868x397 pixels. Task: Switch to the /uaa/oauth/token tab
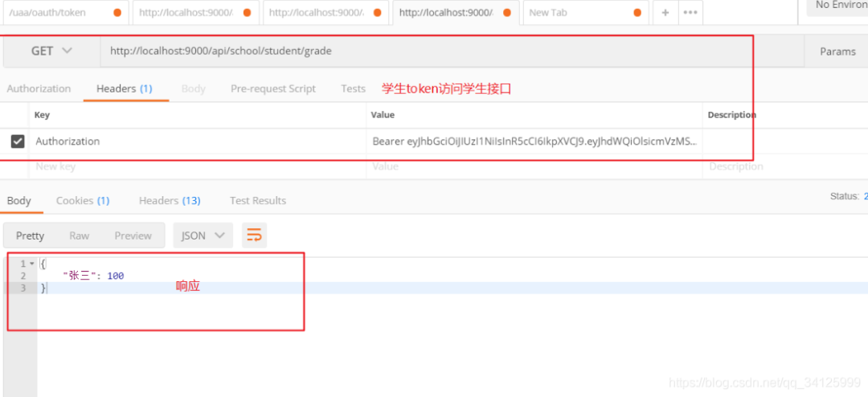(65, 12)
